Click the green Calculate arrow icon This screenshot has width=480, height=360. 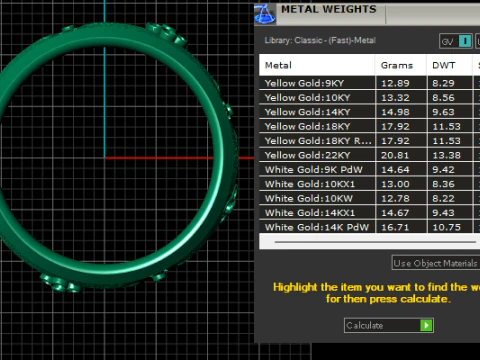(426, 325)
